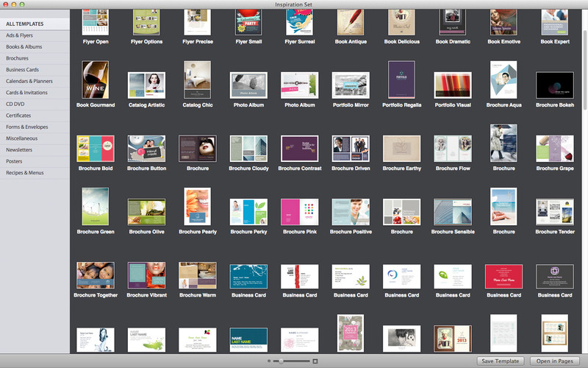
Task: Click the small thumbnail size icon
Action: pos(268,361)
